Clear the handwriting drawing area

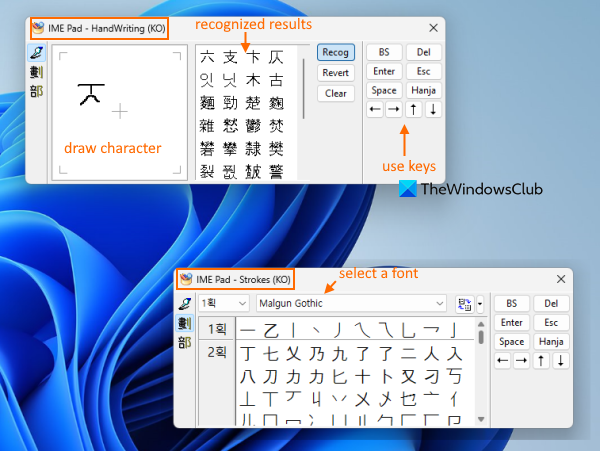[x=336, y=93]
